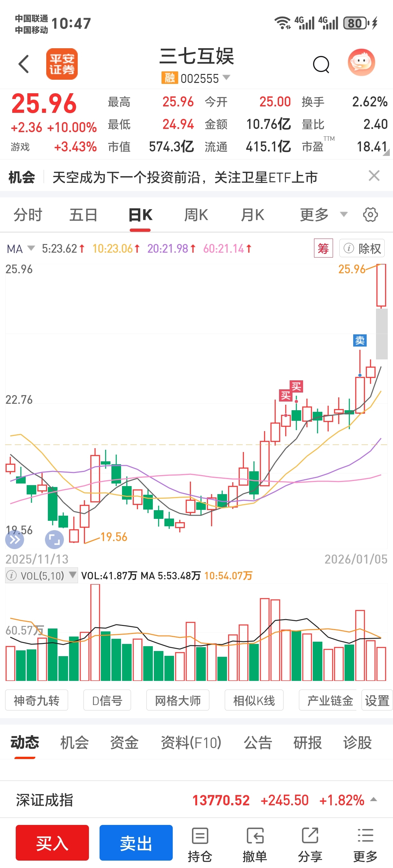The height and width of the screenshot is (868, 393).
Task: Tap the 换手 2.62% value
Action: [370, 101]
